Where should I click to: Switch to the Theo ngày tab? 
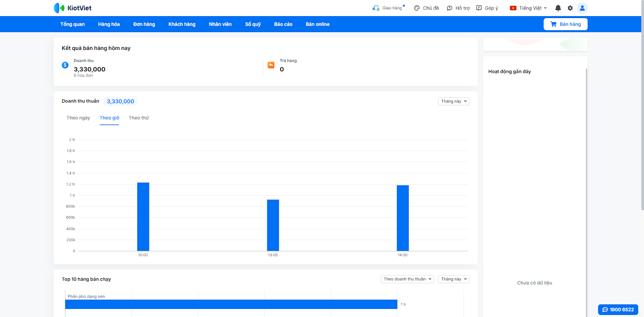[78, 118]
